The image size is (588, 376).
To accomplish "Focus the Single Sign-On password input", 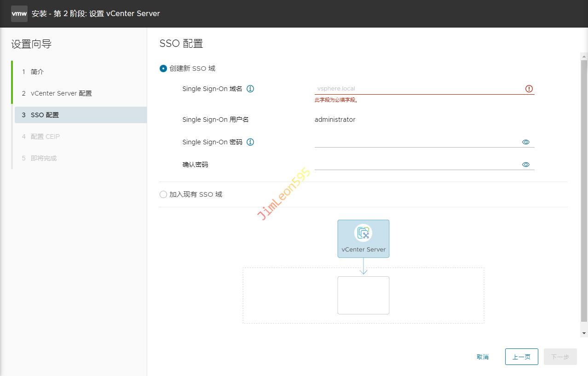I will click(x=416, y=142).
